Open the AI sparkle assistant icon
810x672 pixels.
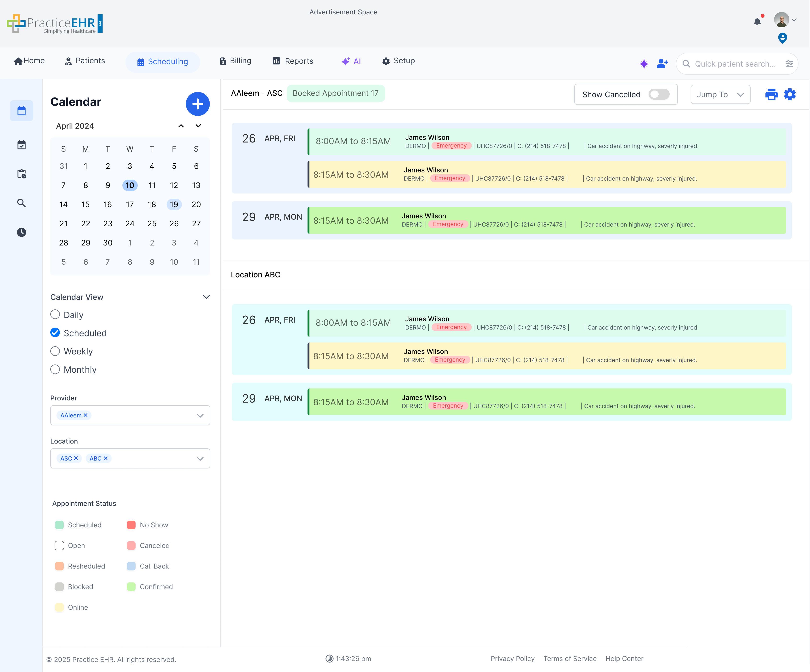click(x=644, y=64)
